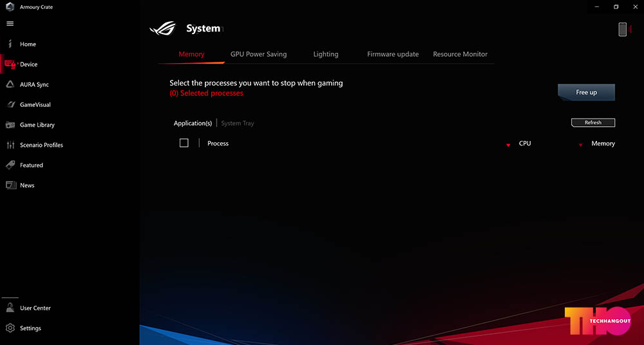Click the Free up button
Screen dimensions: 644x345
tap(586, 93)
